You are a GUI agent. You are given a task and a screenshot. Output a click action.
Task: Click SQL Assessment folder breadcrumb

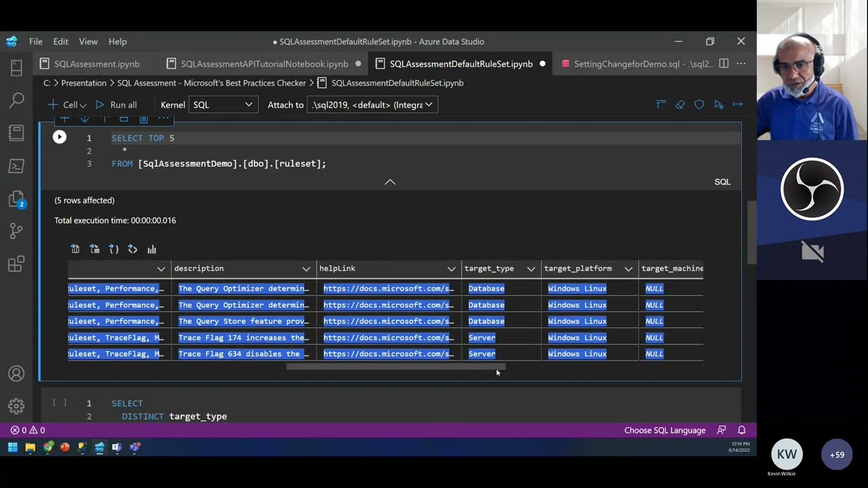pyautogui.click(x=211, y=83)
